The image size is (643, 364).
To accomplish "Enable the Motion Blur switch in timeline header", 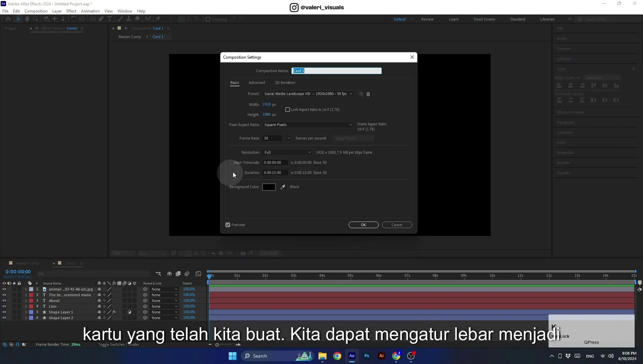I will (x=187, y=274).
